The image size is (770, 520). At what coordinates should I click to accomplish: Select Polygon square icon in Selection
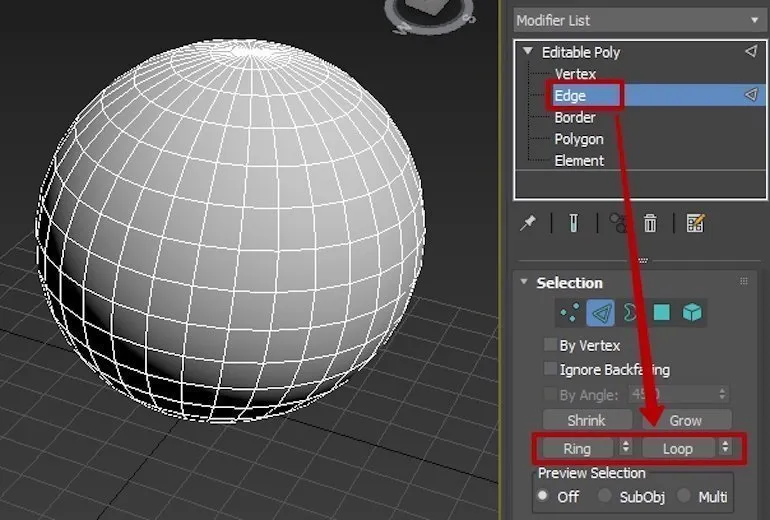click(x=661, y=313)
